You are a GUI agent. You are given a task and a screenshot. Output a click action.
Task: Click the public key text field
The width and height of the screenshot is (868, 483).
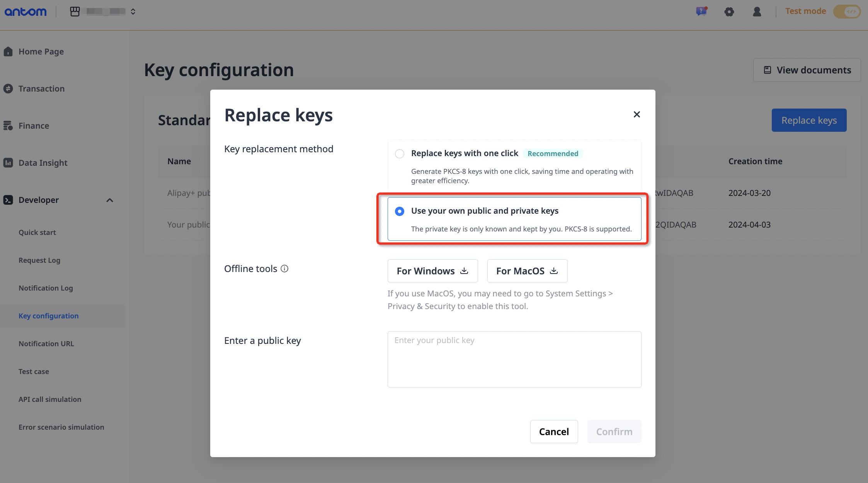pyautogui.click(x=514, y=359)
